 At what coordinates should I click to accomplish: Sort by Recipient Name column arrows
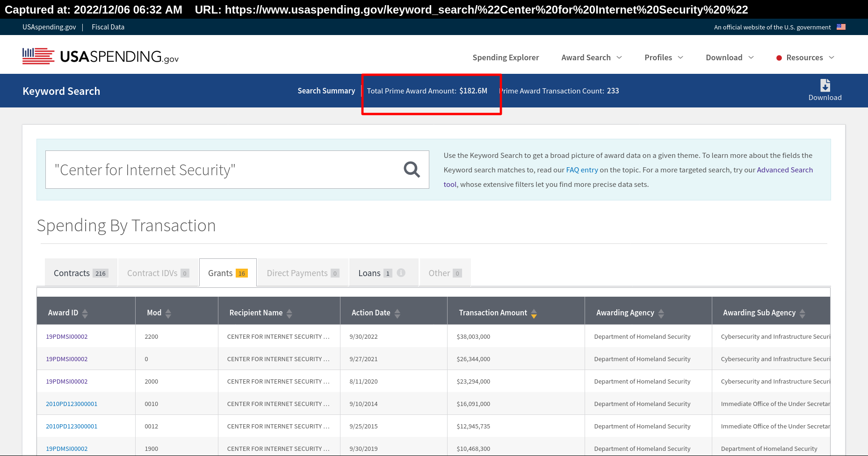point(289,313)
